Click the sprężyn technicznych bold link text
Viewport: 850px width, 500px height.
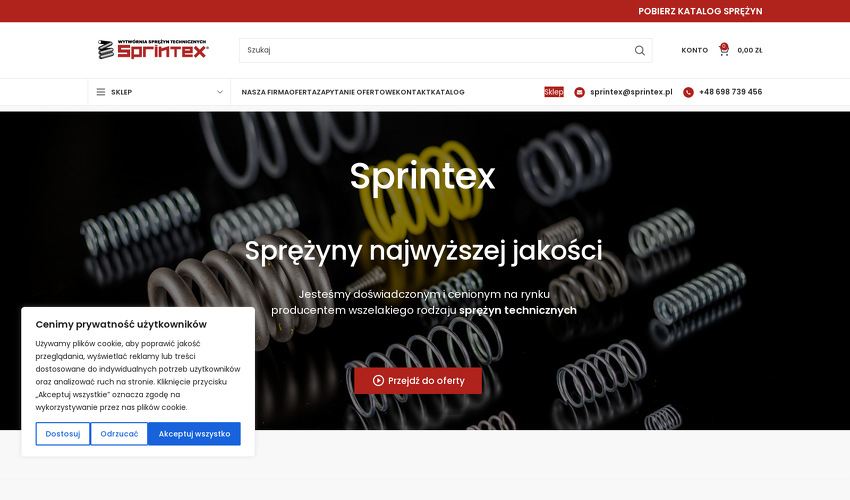point(518,310)
